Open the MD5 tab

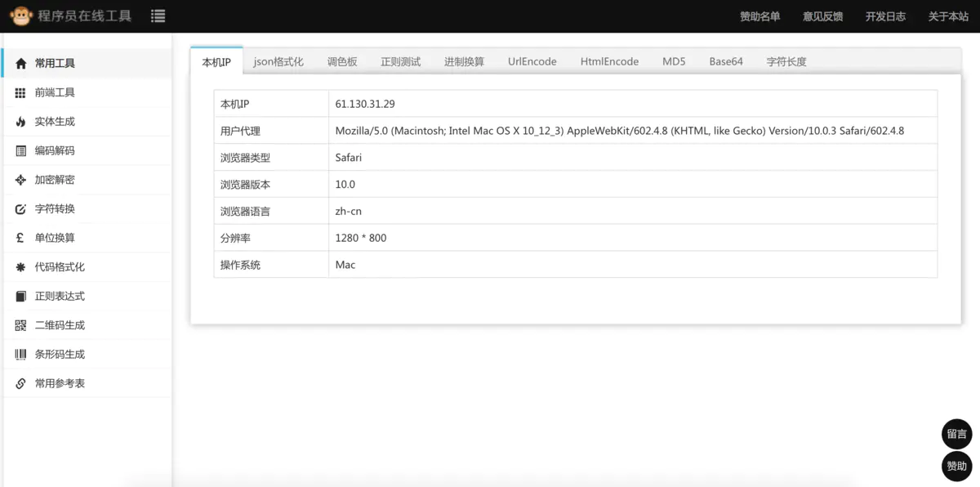pos(674,61)
